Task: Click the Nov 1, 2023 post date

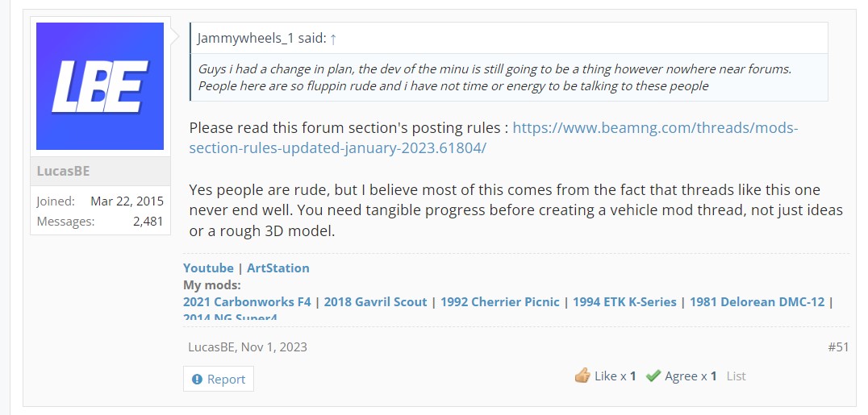Action: pos(273,347)
